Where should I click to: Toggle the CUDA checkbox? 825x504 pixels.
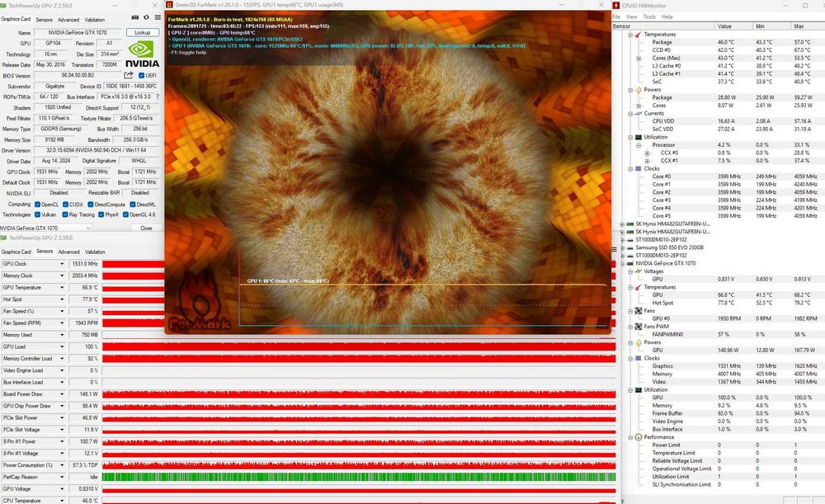pyautogui.click(x=65, y=204)
